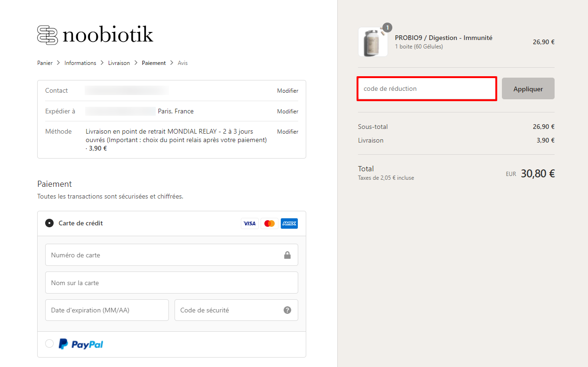The width and height of the screenshot is (588, 367).
Task: Click the Mastercard icon
Action: [x=270, y=223]
